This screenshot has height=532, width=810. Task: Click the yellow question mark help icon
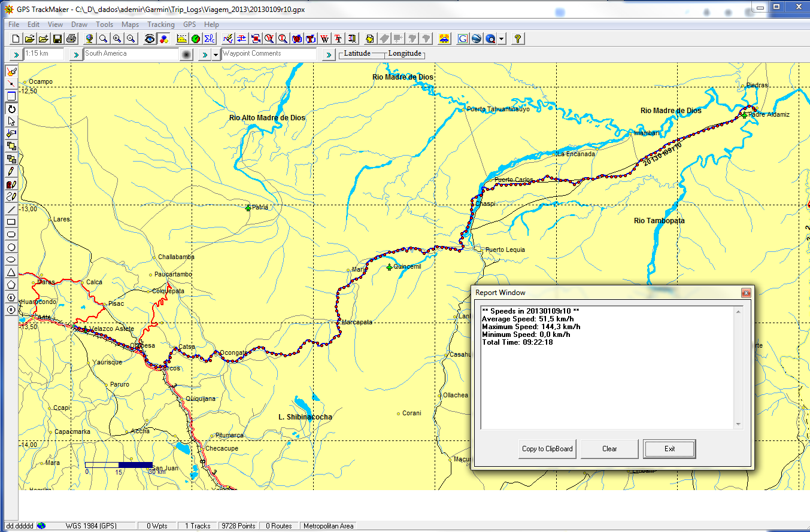point(518,39)
